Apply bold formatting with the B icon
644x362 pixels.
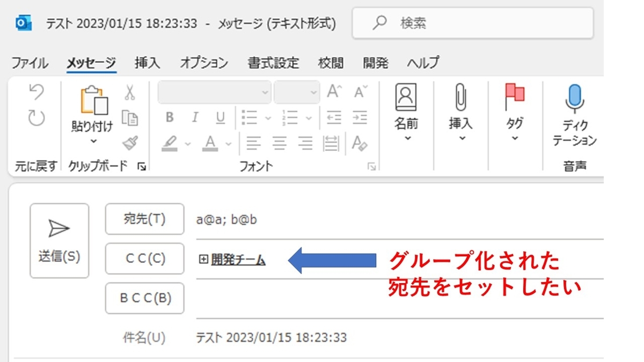(x=170, y=117)
